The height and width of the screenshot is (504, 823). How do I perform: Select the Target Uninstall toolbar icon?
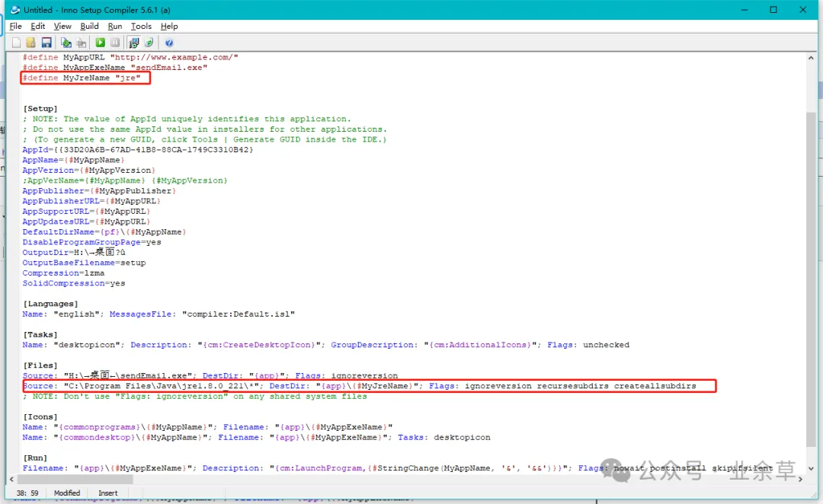click(x=149, y=43)
